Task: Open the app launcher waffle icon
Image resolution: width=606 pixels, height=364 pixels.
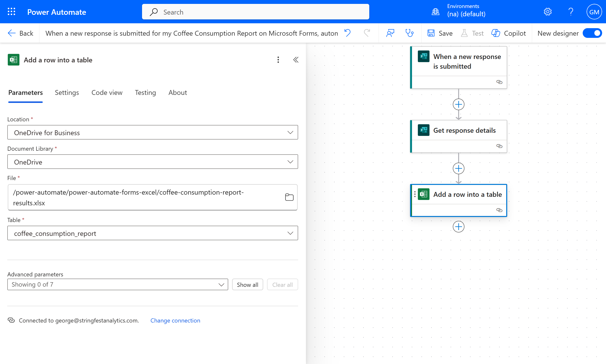Action: 11,12
